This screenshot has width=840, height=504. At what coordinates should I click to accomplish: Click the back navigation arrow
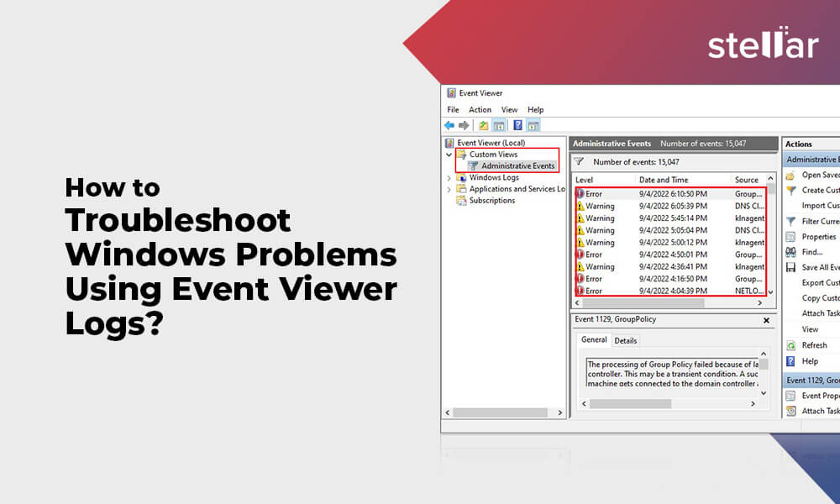pyautogui.click(x=449, y=124)
